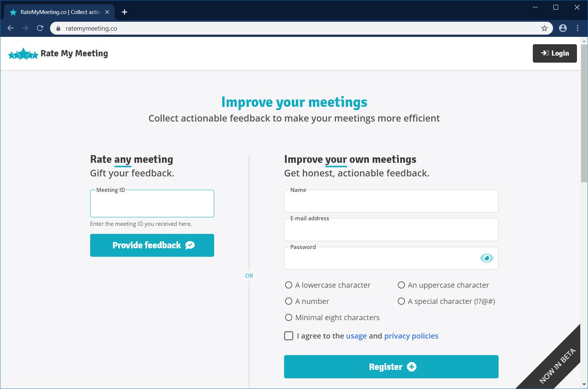Go back to the previous page
The height and width of the screenshot is (389, 588).
point(11,28)
